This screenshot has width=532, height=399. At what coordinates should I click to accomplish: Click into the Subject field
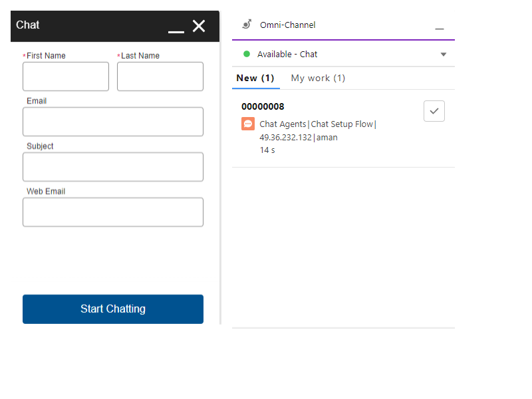tap(113, 167)
